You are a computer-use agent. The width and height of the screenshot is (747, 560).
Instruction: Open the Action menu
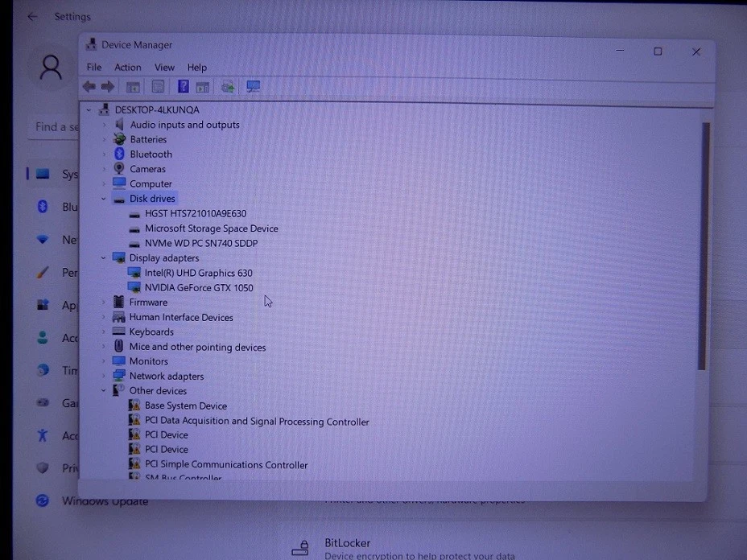(x=127, y=68)
